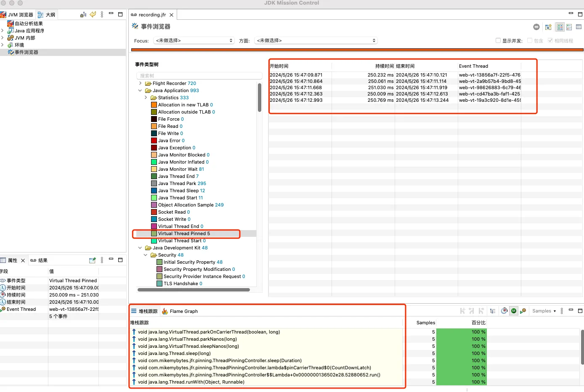The image size is (584, 392).
Task: Toggle the 包含 checkbox
Action: coord(530,40)
